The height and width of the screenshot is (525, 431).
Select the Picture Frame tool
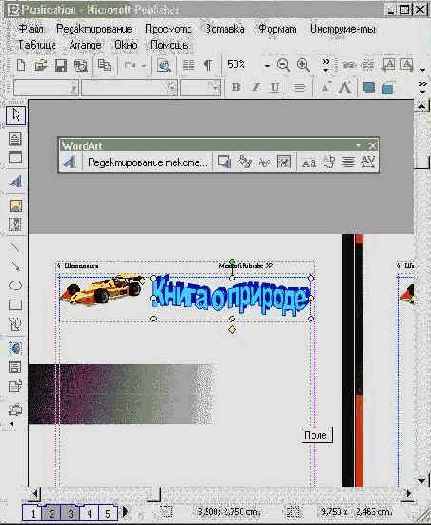click(x=15, y=206)
